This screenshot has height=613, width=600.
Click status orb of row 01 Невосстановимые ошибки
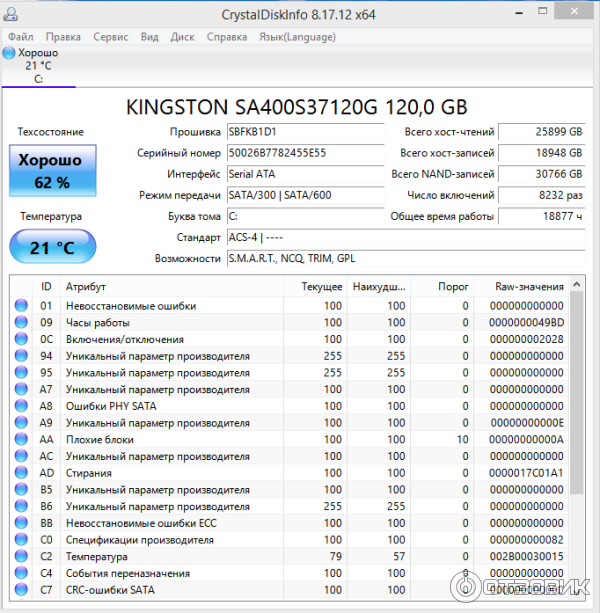pos(21,305)
